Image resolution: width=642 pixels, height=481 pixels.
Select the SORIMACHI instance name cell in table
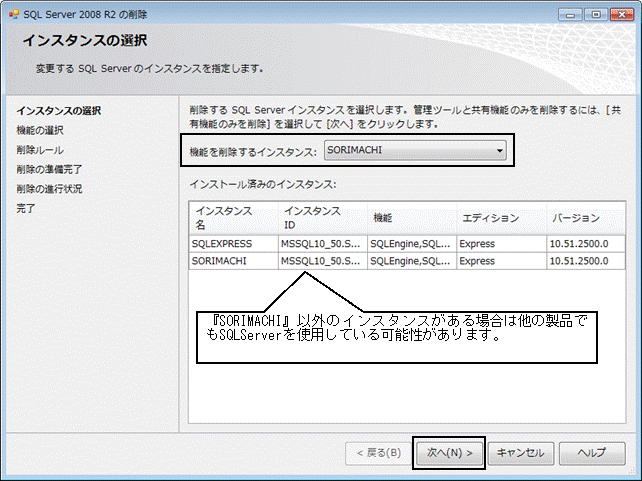point(234,261)
